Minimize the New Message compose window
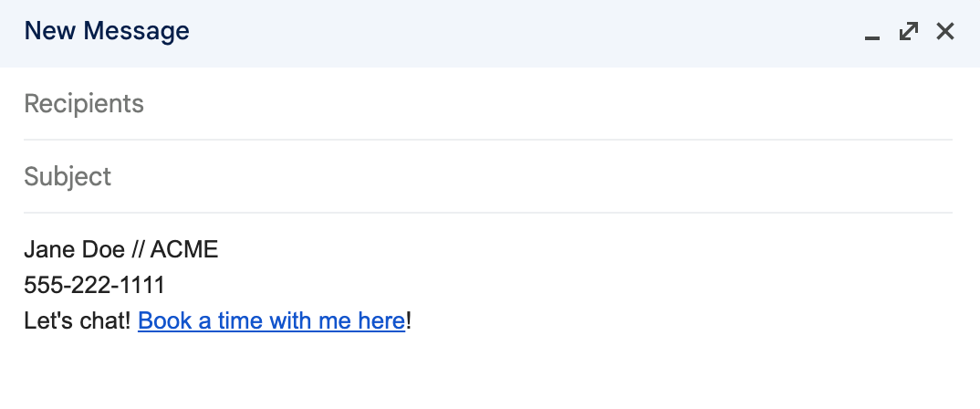This screenshot has height=409, width=980. [872, 31]
